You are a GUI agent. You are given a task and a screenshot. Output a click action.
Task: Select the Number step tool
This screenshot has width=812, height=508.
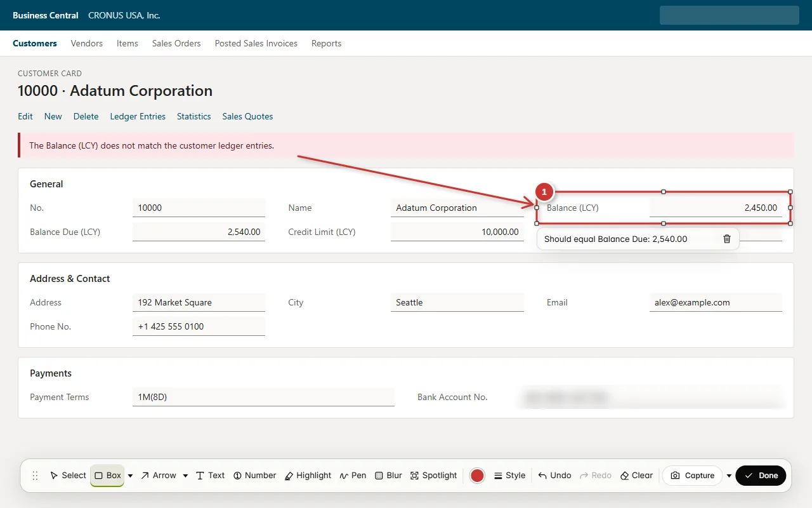click(254, 476)
